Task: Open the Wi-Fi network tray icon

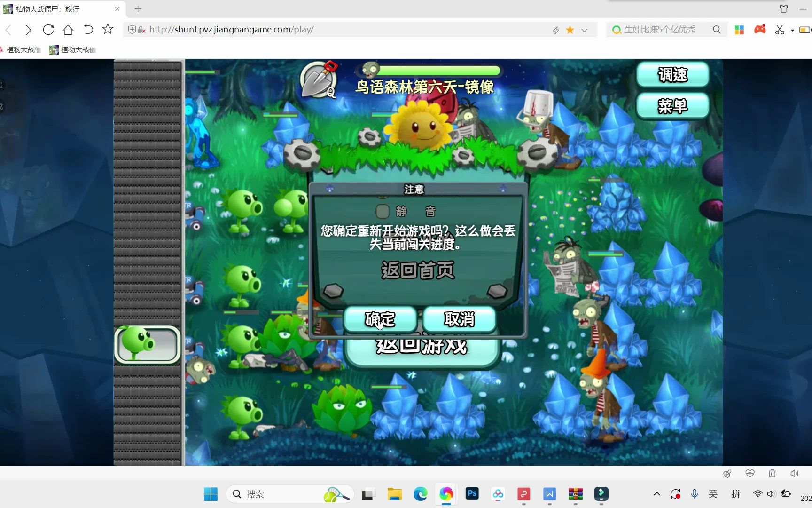Action: coord(757,494)
